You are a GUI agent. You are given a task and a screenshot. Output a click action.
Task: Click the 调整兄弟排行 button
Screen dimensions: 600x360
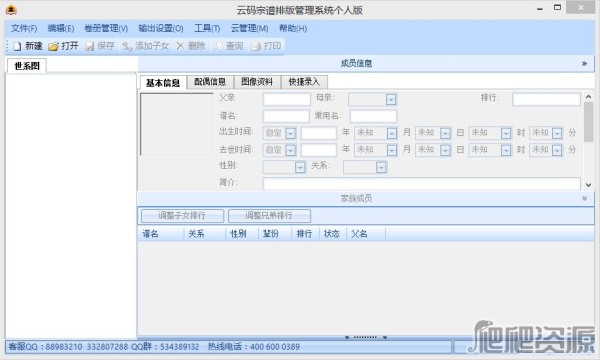pyautogui.click(x=269, y=216)
